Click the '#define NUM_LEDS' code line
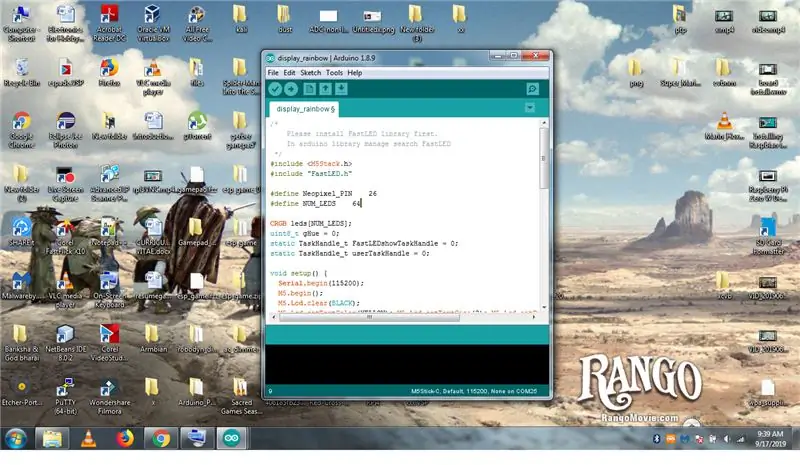The width and height of the screenshot is (800, 465). click(x=315, y=203)
